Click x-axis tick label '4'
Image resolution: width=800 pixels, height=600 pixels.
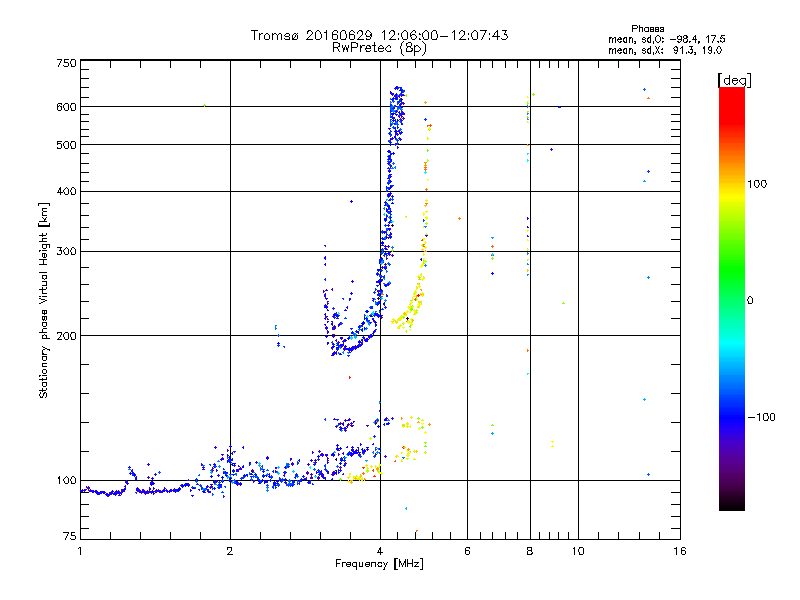[x=380, y=551]
